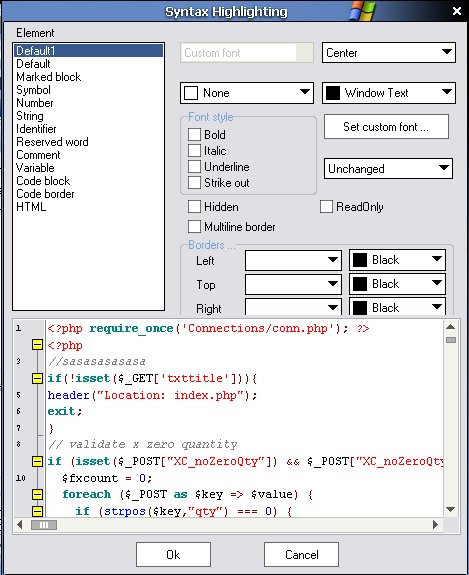Screen dimensions: 469x575
Task: Check the Hidden option
Action: coord(194,206)
